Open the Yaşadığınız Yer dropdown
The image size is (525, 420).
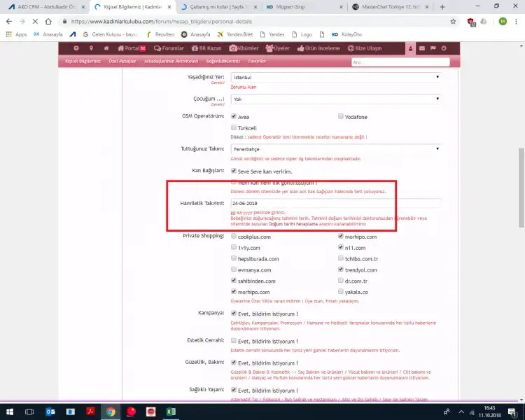[x=335, y=77]
